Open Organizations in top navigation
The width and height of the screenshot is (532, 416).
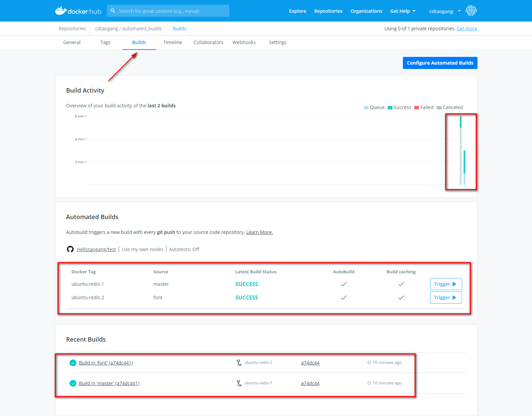pyautogui.click(x=366, y=11)
